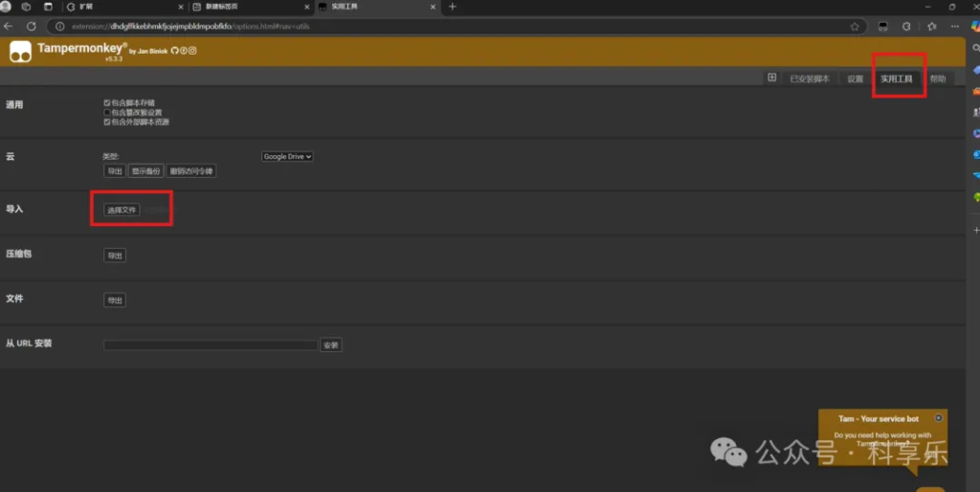The width and height of the screenshot is (980, 492).
Task: Open the Favorites list icon in toolbar
Action: [932, 26]
